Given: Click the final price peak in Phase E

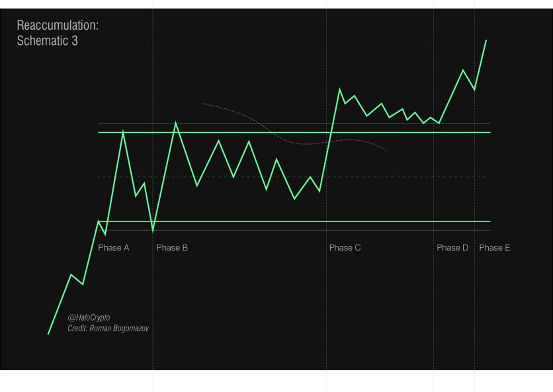Looking at the screenshot, I should (486, 40).
